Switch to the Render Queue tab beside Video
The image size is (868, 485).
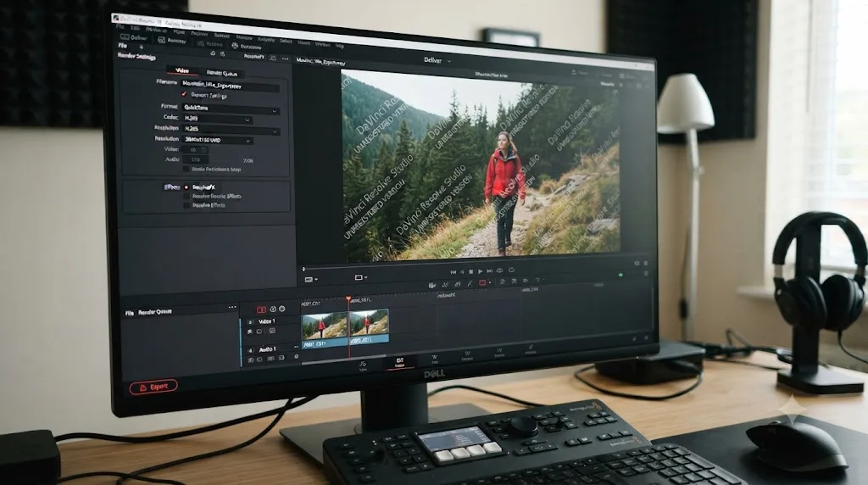[221, 73]
